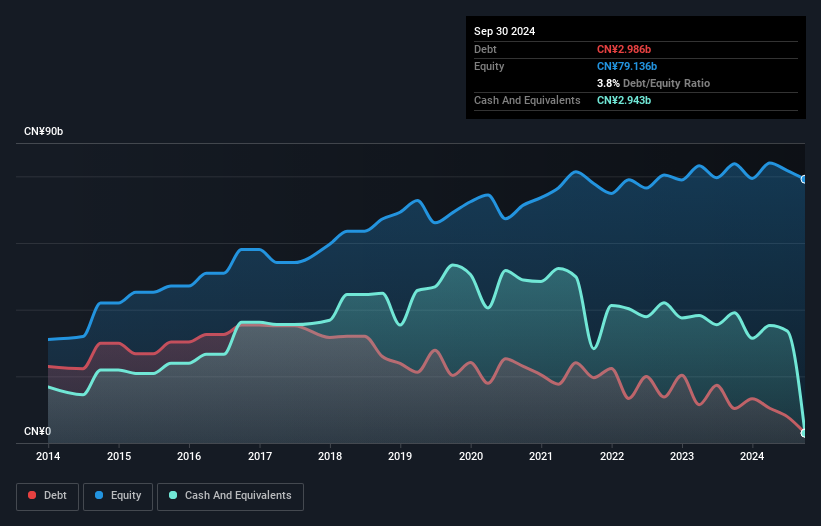Click the teal Cash And Equivalents legend dot
The height and width of the screenshot is (526, 821).
point(173,495)
